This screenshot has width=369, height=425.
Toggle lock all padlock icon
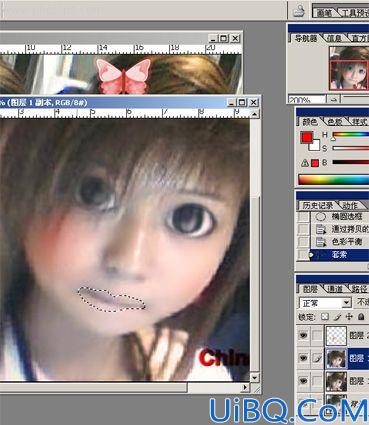(361, 316)
